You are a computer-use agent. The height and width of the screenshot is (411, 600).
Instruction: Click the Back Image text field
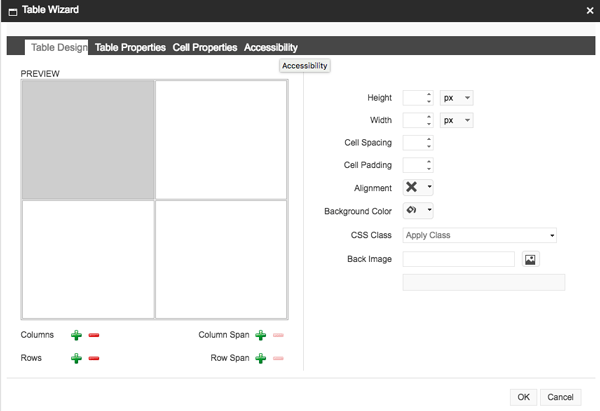[458, 259]
